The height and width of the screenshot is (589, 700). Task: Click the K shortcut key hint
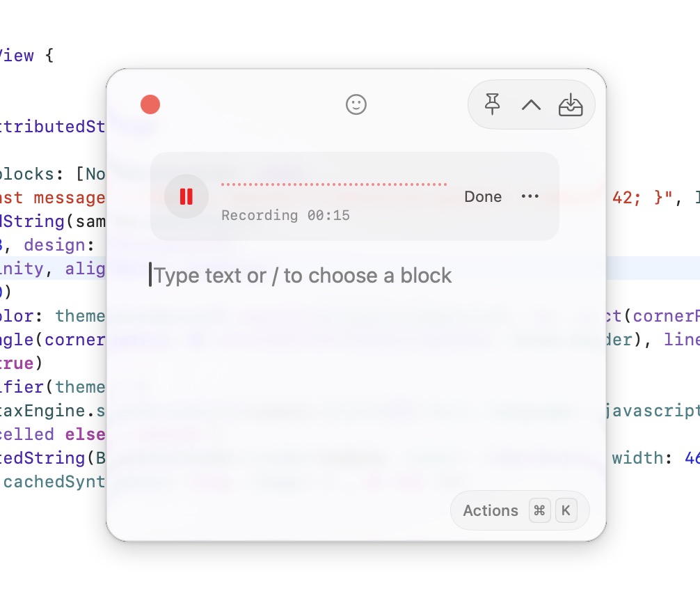tap(566, 510)
